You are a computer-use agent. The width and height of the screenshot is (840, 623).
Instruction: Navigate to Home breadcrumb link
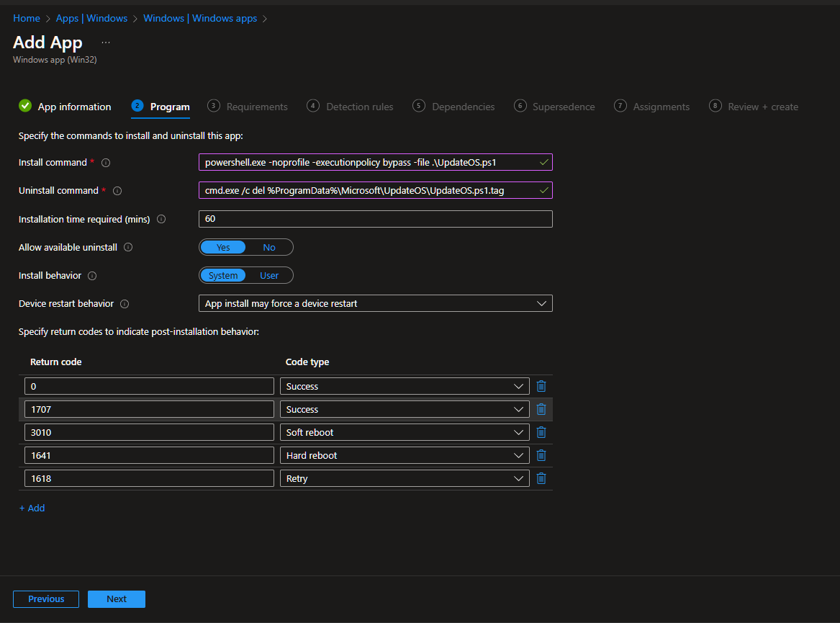tap(27, 18)
